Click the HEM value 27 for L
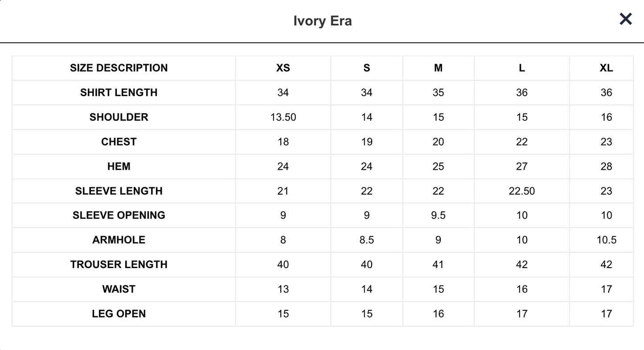The image size is (644, 350). point(521,167)
